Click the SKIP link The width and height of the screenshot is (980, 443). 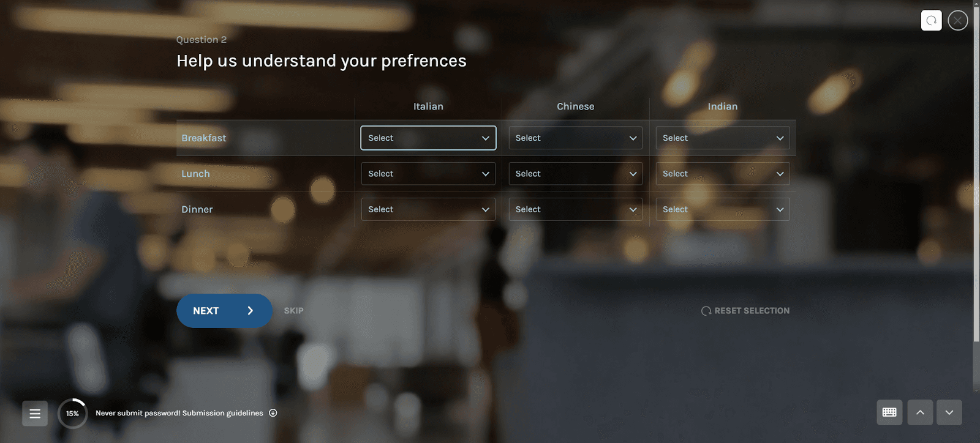click(293, 311)
